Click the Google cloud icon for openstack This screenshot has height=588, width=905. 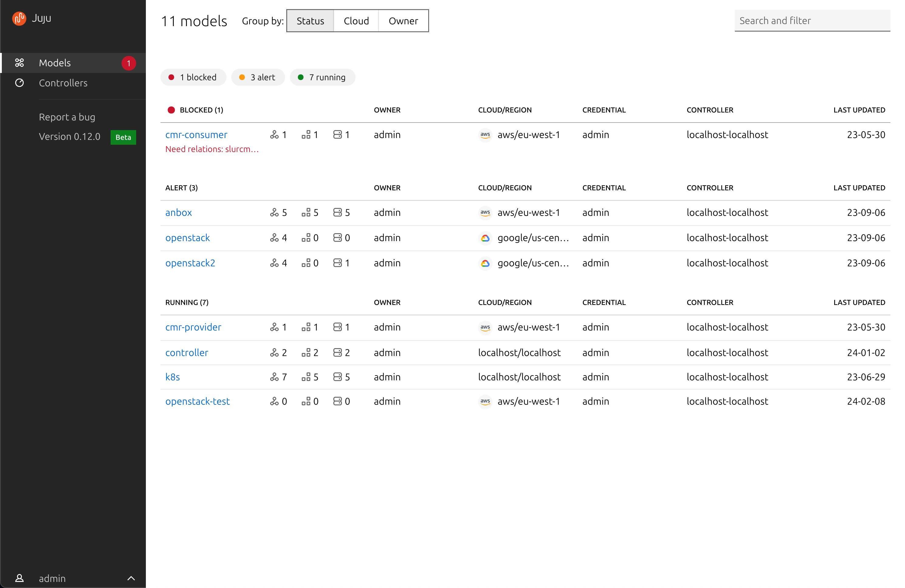[x=485, y=238]
